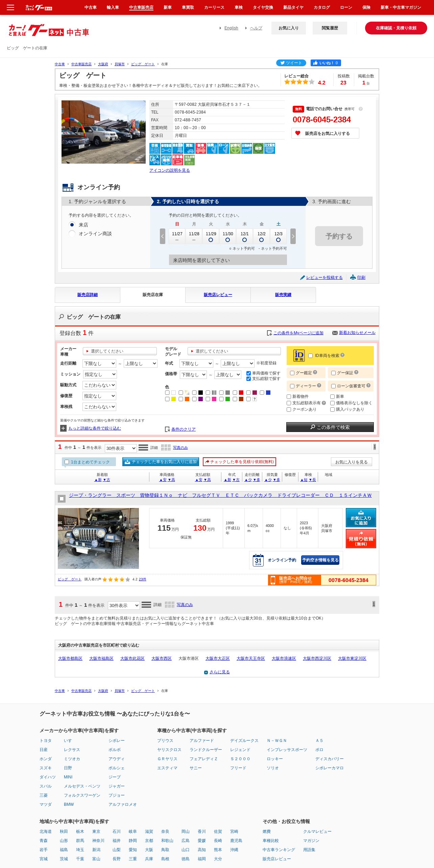Check the グー鑑定 checkbox
This screenshot has width=434, height=868.
point(292,373)
